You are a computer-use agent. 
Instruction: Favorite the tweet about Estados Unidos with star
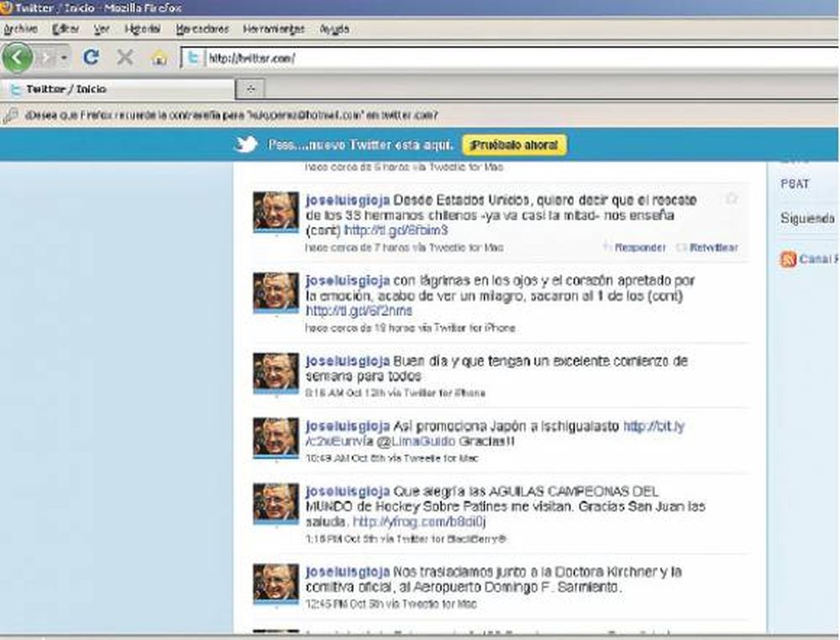tap(732, 199)
